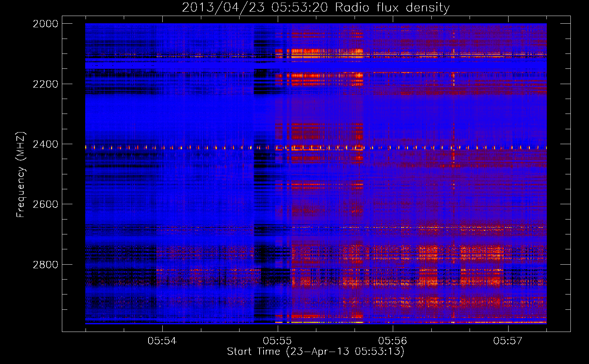Image resolution: width=589 pixels, height=364 pixels.
Task: Click the "Start Time (23-Apr-13 05:53:13)" axis label
Action: 316,351
